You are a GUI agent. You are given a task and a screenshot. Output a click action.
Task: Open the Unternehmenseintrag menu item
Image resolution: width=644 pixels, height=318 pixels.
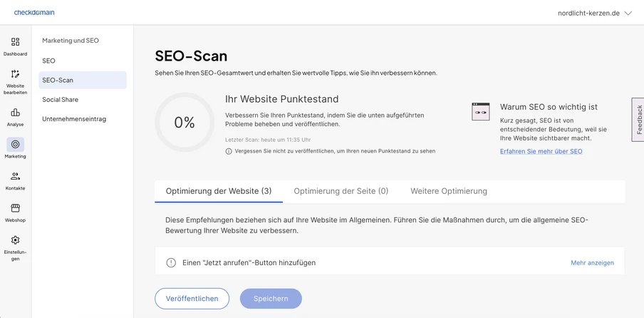[x=74, y=119]
